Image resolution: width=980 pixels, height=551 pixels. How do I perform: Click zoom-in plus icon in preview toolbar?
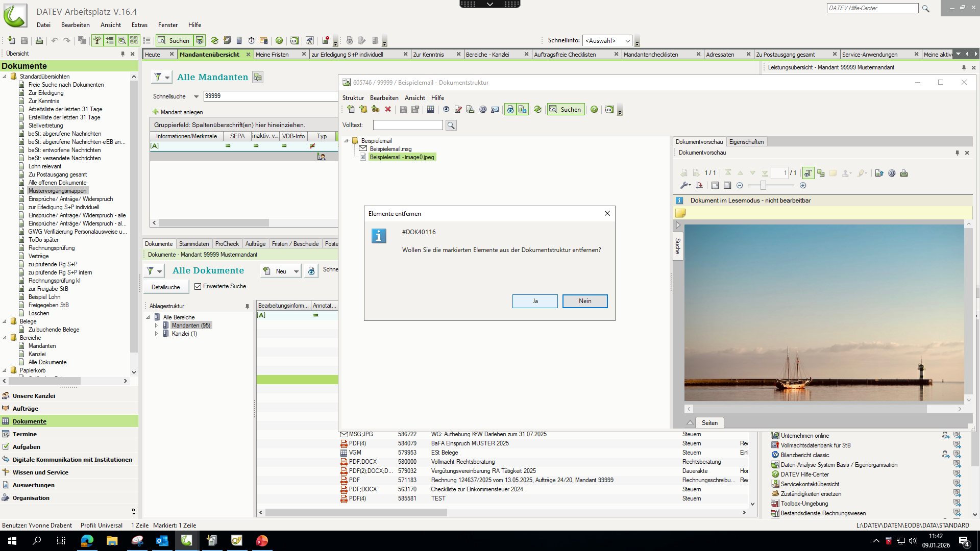pos(803,186)
